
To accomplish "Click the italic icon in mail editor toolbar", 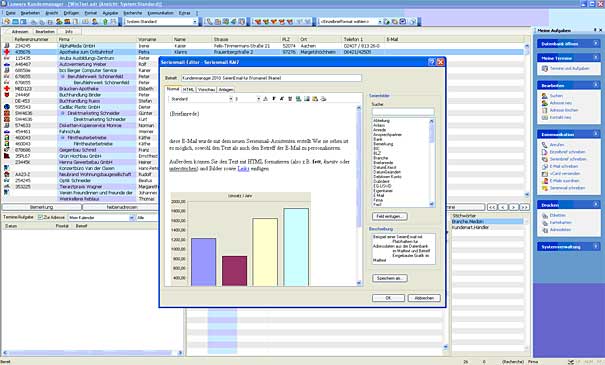I will [x=282, y=99].
